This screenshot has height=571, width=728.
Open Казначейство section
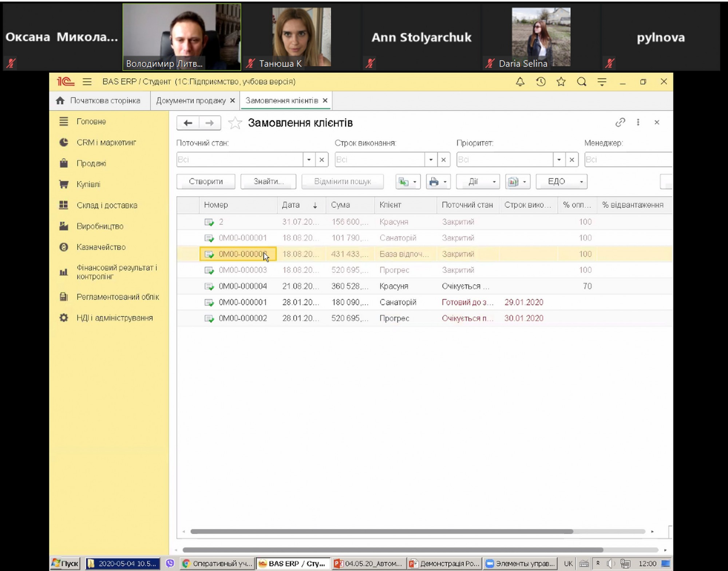tap(101, 247)
